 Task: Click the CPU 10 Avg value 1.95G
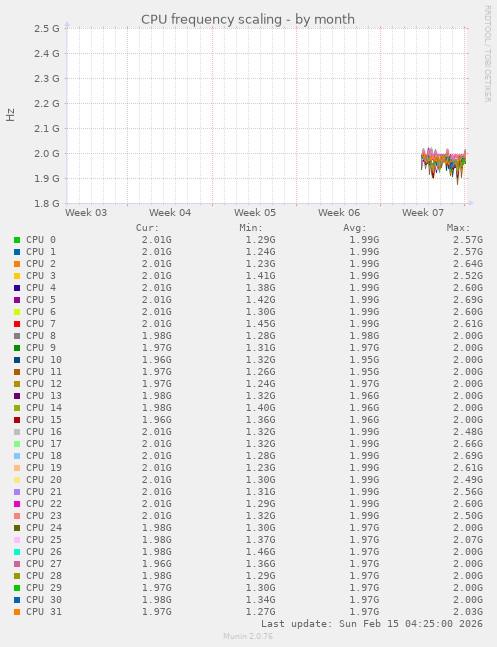click(x=364, y=360)
